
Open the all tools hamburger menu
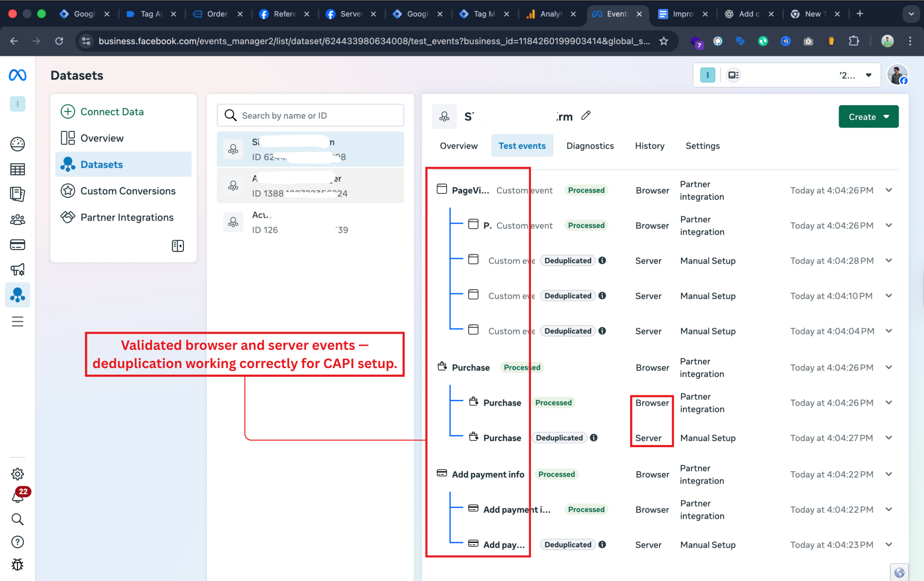(17, 321)
